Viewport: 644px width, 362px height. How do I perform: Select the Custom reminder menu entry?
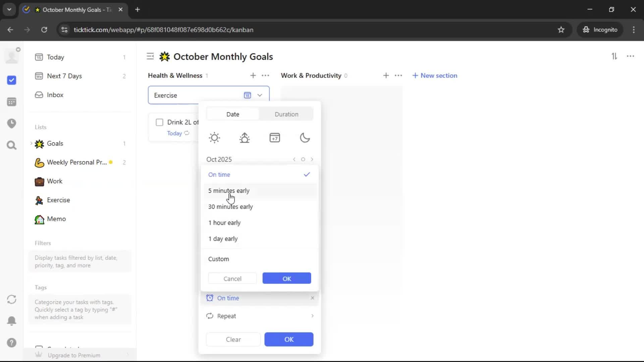point(219,259)
